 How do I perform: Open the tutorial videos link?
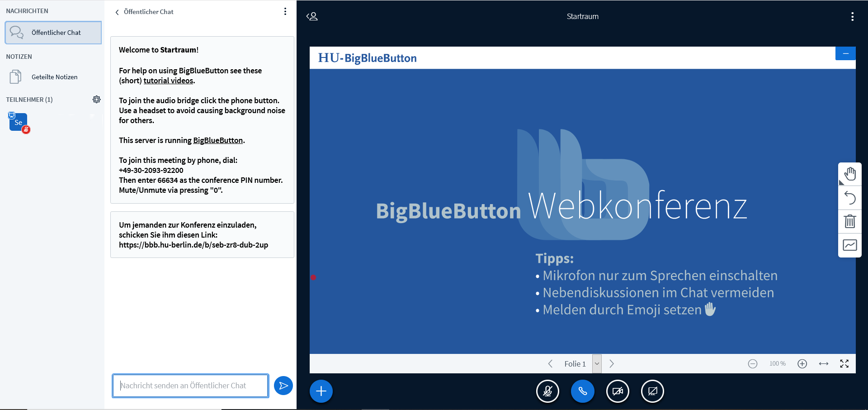[x=168, y=81]
